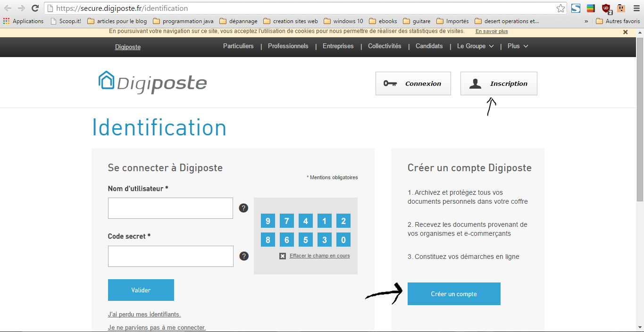644x332 pixels.
Task: Open 'programmation java' bookmark folder
Action: click(183, 21)
